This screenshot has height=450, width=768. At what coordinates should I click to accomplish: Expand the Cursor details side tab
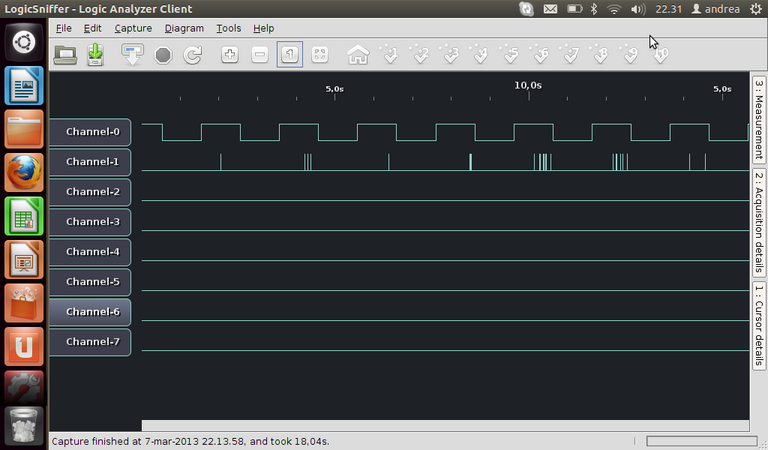tap(759, 325)
